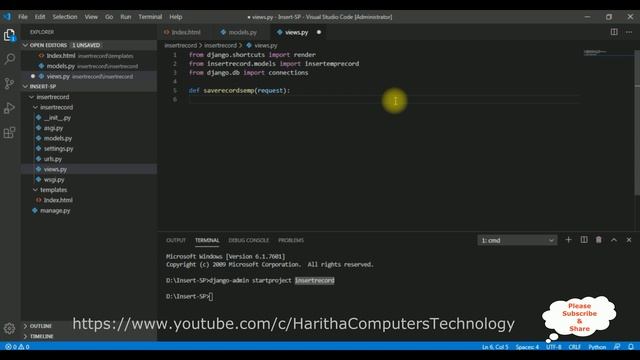
Task: Click feedback icon in status bar
Action: point(617,347)
